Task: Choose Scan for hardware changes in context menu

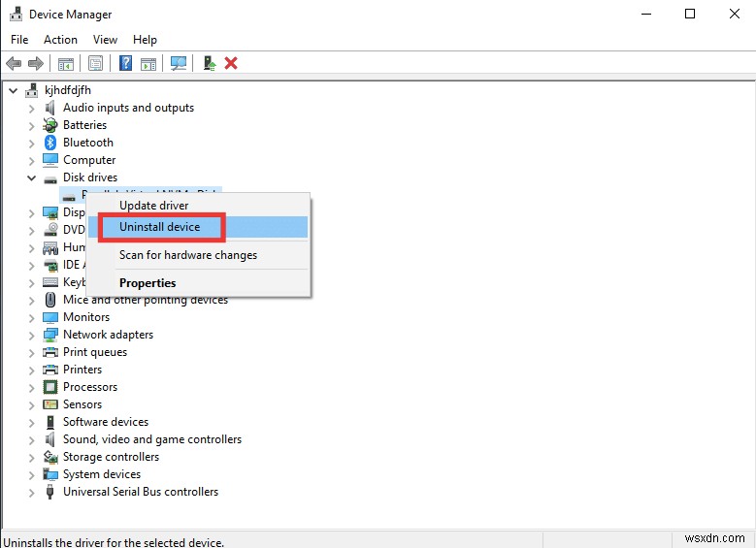Action: tap(198, 255)
